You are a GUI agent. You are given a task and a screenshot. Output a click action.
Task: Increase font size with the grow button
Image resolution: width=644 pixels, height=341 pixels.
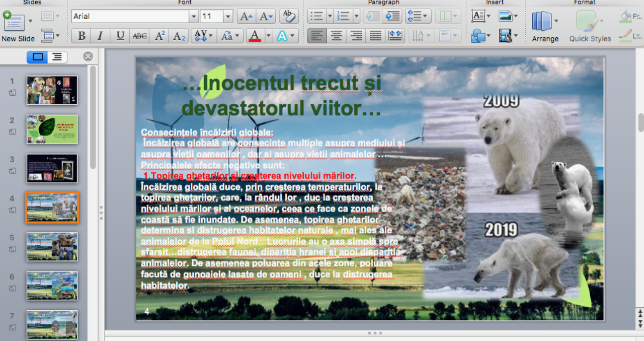tap(246, 16)
